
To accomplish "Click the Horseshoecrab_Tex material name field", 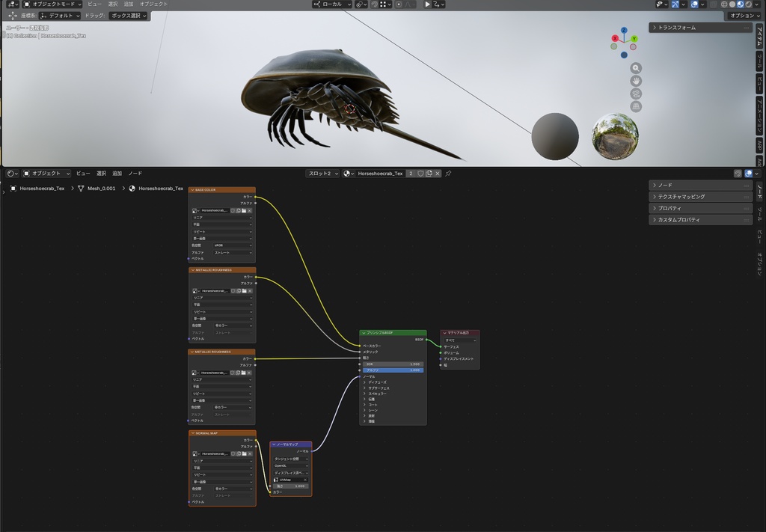I will 381,174.
